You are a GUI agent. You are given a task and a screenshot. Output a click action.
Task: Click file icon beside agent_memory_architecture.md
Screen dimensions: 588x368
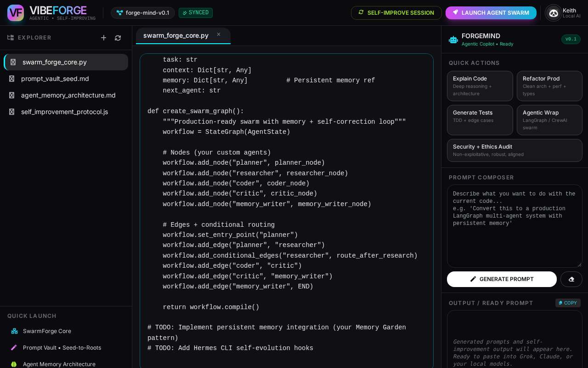[x=12, y=95]
